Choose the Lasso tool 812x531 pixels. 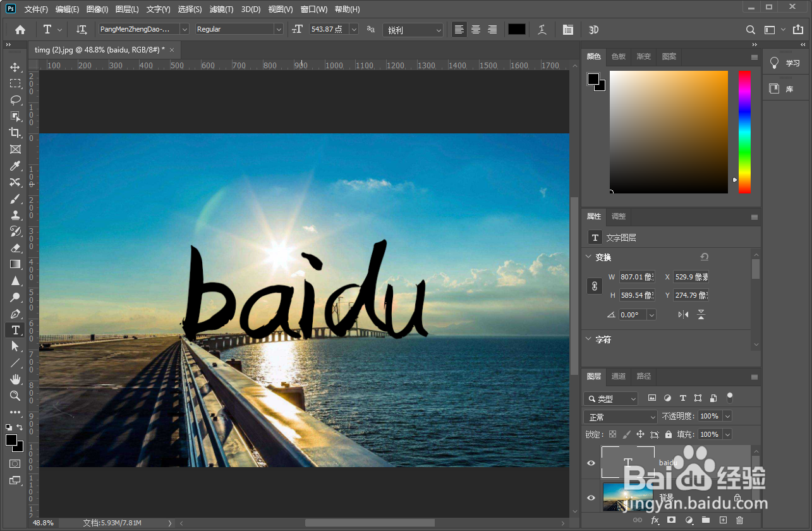(15, 100)
